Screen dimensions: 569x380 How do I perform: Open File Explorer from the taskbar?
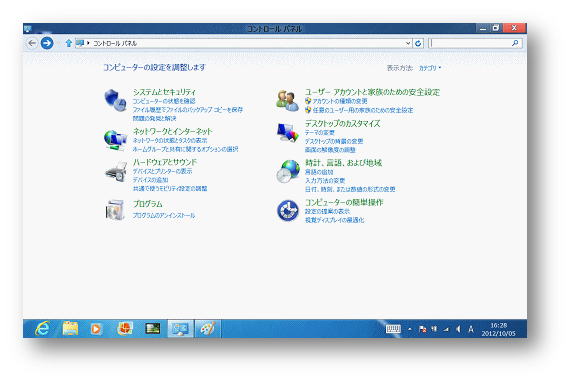70,329
